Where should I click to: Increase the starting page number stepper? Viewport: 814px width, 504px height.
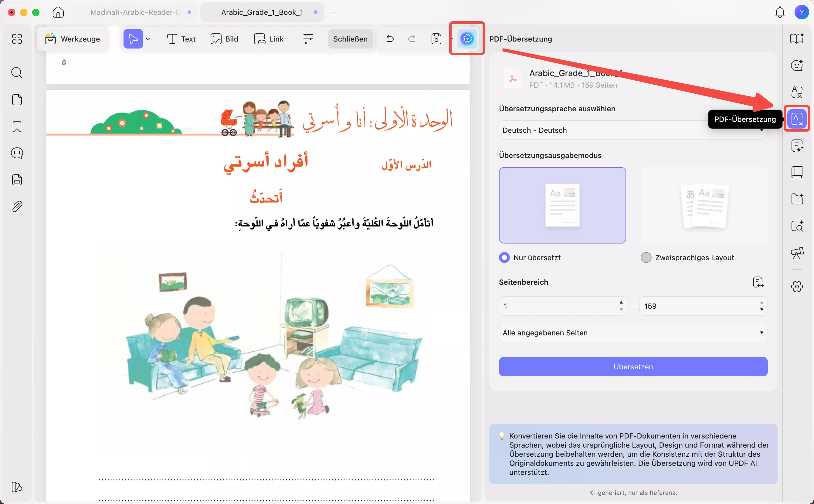point(621,302)
